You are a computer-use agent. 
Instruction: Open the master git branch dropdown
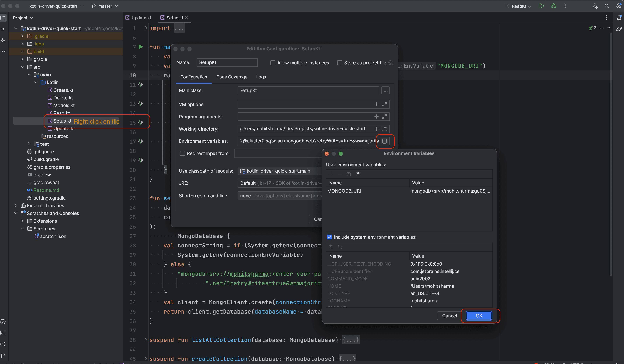105,6
